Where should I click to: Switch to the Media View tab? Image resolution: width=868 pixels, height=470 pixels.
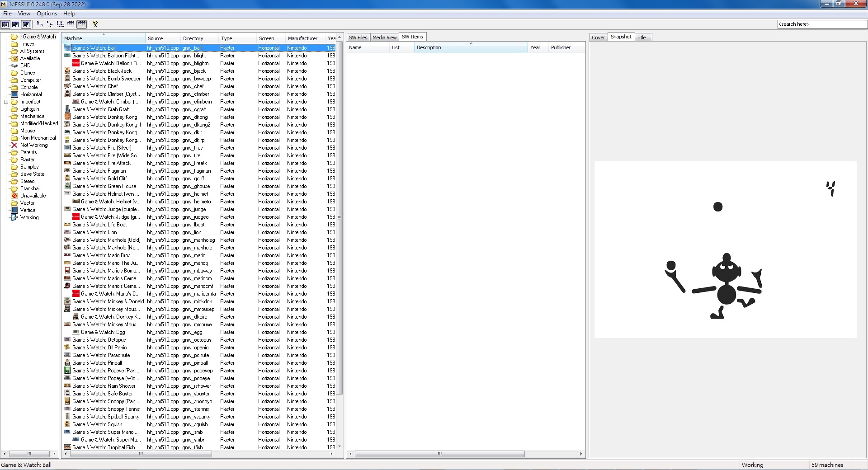[x=384, y=38]
